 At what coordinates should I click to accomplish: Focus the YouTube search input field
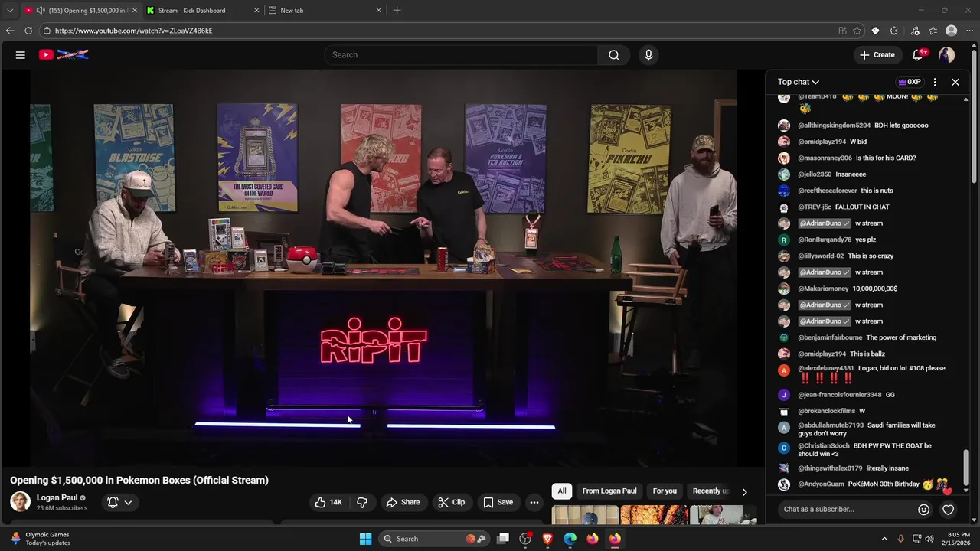[461, 55]
